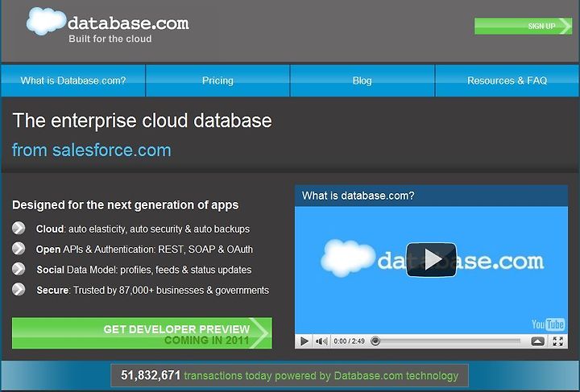Click 'The enterprise cloud database' headline

[x=142, y=121]
